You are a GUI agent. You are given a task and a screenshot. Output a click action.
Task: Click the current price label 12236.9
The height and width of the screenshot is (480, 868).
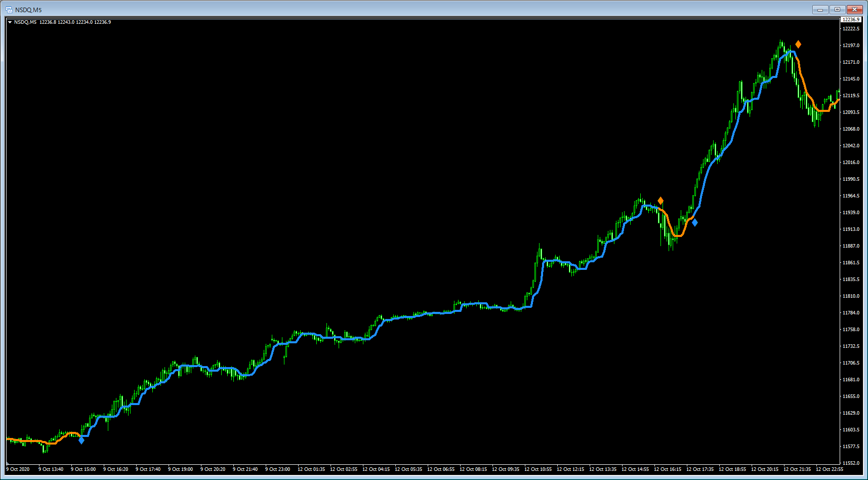[851, 19]
